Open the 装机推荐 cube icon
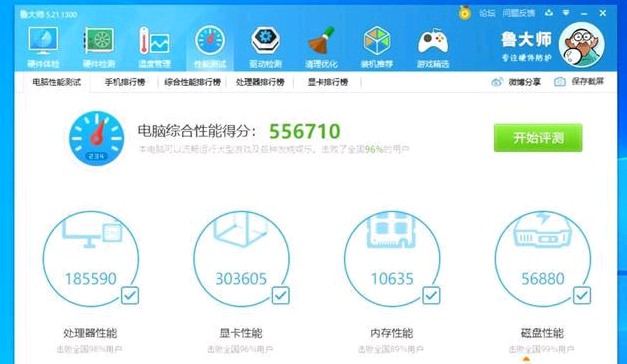The width and height of the screenshot is (627, 364). click(x=377, y=41)
